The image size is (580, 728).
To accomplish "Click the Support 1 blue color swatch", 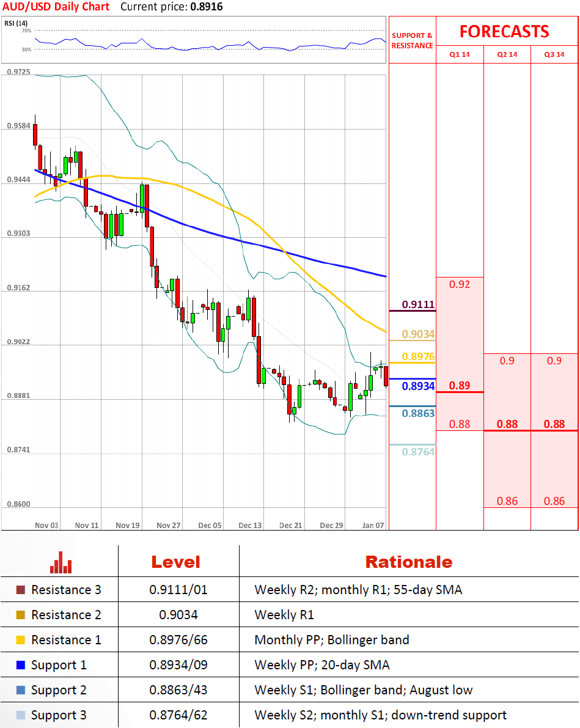I will point(20,665).
